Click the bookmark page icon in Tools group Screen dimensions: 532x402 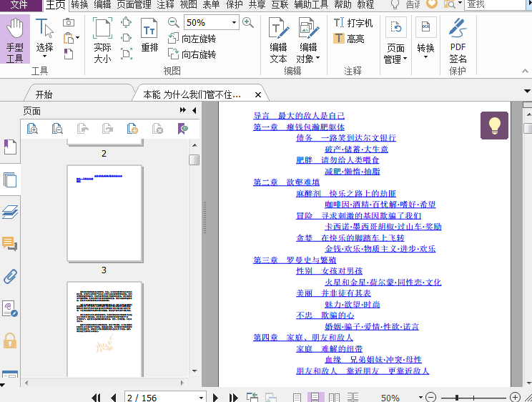(69, 54)
